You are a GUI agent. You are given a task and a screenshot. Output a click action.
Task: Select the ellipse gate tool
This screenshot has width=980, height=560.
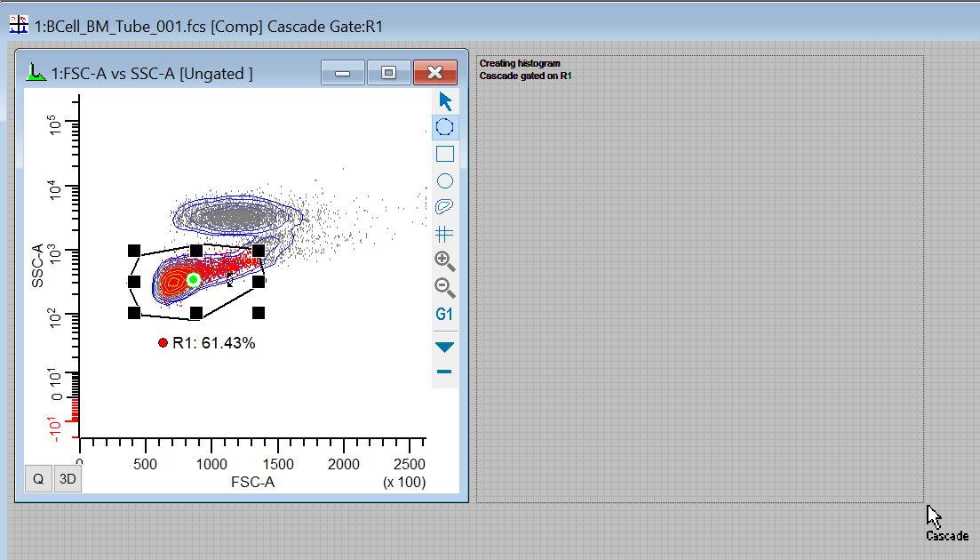[445, 180]
